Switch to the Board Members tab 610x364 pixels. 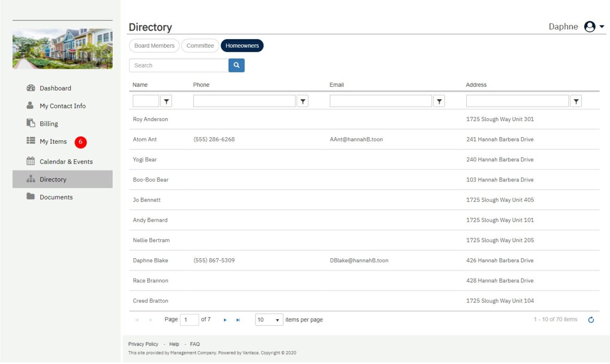click(154, 45)
